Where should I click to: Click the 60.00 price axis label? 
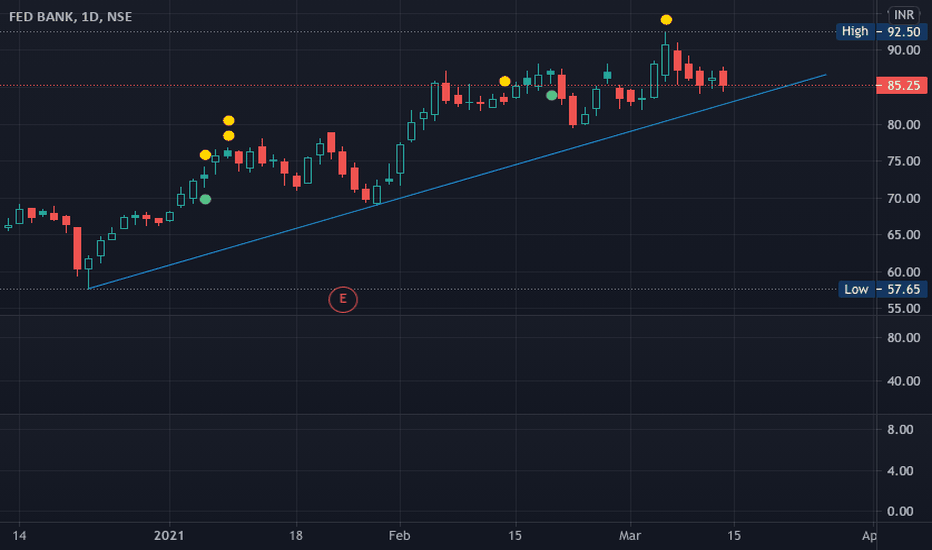coord(903,272)
